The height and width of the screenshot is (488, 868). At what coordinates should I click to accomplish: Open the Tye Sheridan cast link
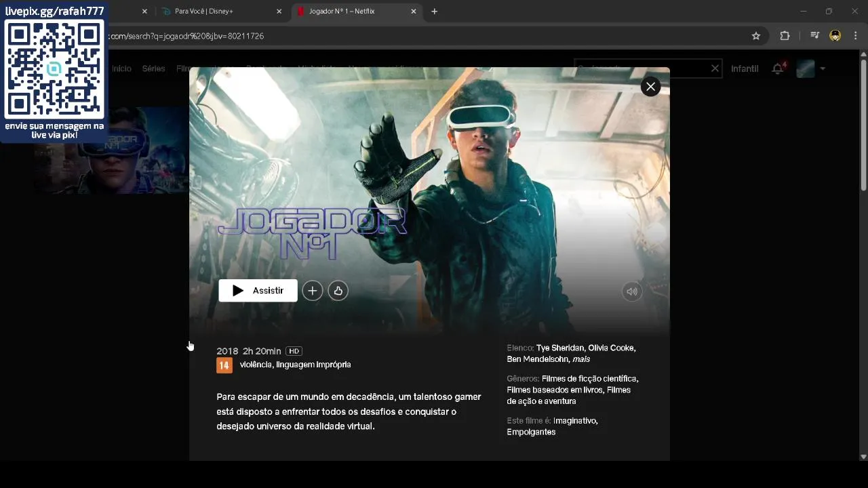click(x=559, y=348)
